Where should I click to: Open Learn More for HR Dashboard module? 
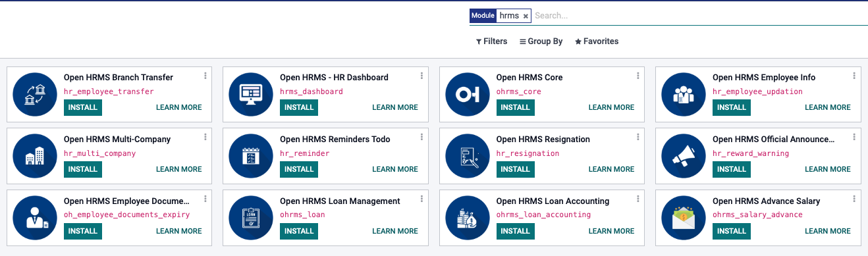[x=395, y=107]
